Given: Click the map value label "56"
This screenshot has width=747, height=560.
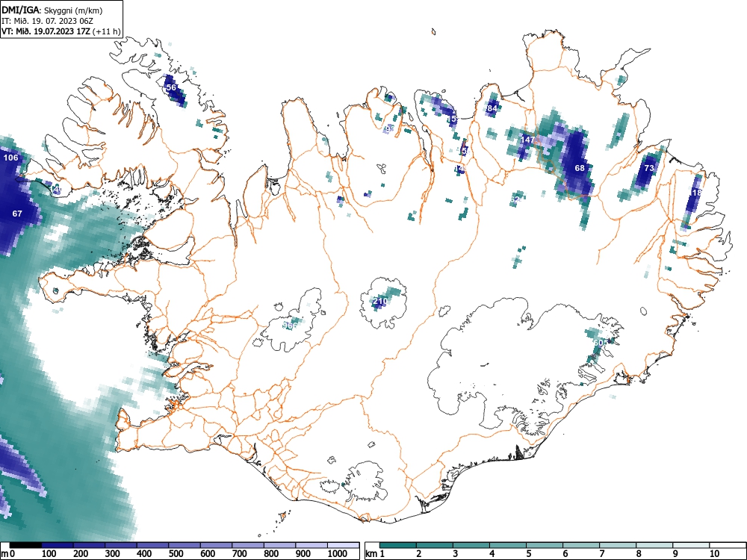Looking at the screenshot, I should tap(171, 87).
